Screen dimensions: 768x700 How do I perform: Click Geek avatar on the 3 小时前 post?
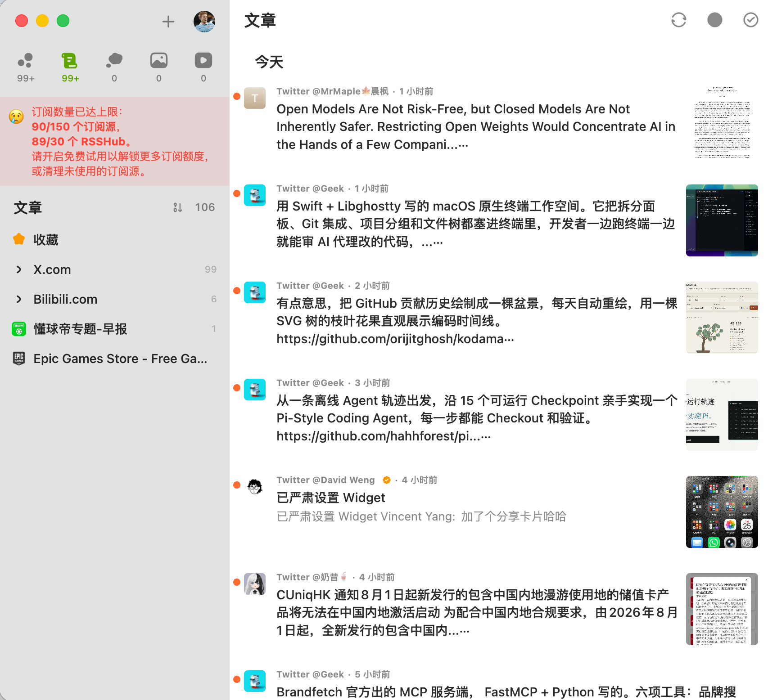click(x=255, y=390)
